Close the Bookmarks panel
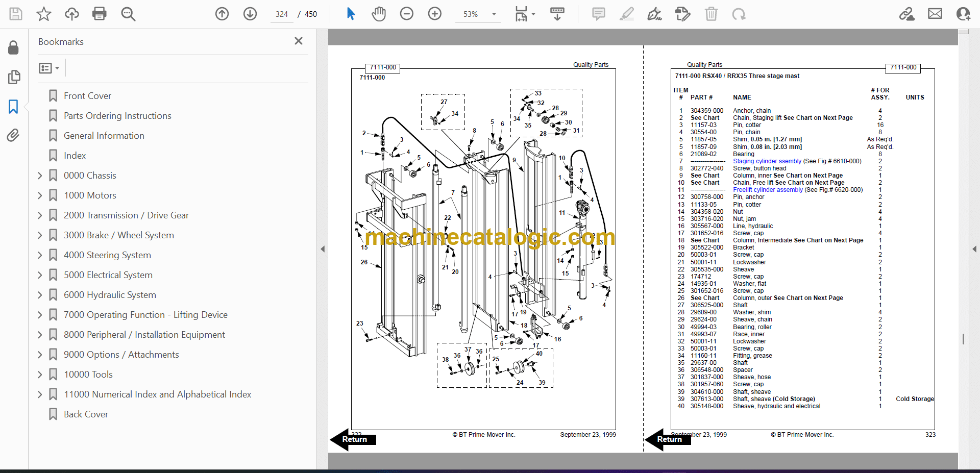This screenshot has height=473, width=980. [x=299, y=41]
